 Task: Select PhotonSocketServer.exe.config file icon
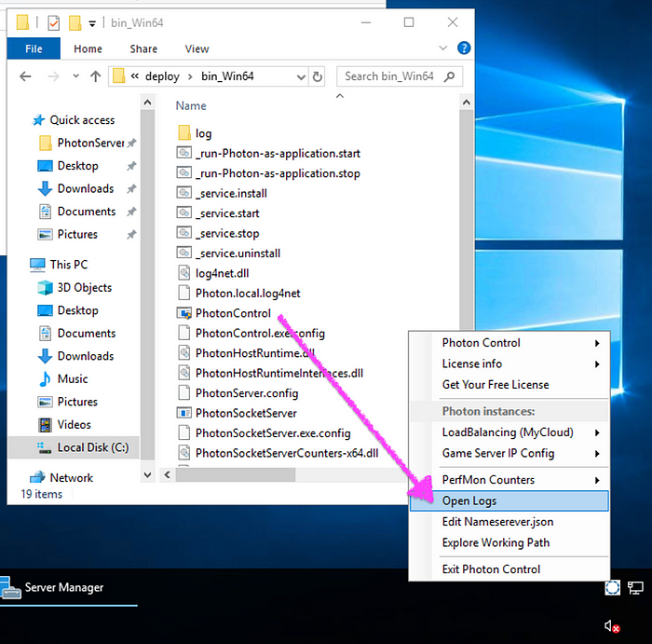click(x=184, y=432)
